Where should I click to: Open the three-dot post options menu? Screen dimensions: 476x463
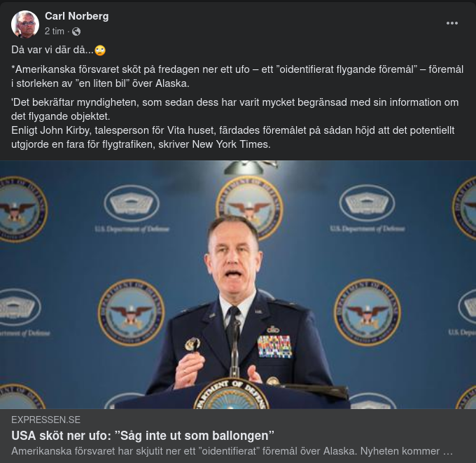(452, 23)
